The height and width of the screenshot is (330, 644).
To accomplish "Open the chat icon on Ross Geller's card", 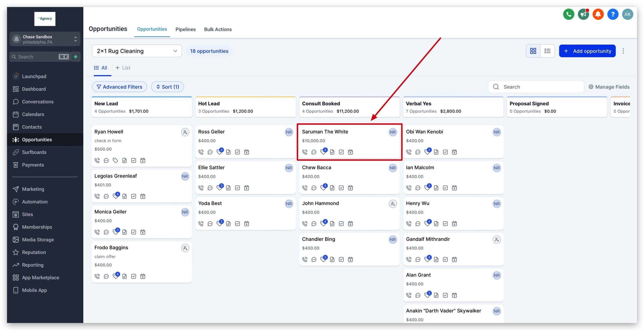I will (x=210, y=152).
